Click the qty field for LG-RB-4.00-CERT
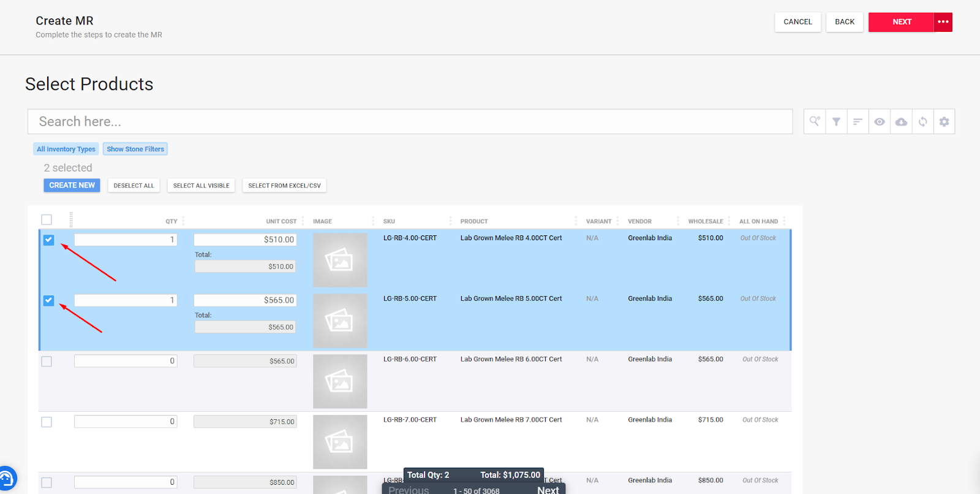This screenshot has height=494, width=980. click(x=126, y=240)
